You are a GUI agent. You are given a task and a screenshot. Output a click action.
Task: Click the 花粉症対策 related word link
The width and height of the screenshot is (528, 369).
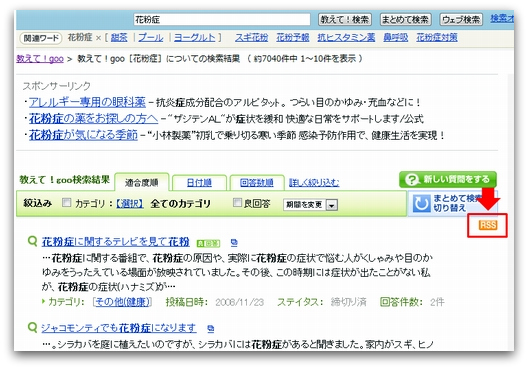click(x=437, y=37)
